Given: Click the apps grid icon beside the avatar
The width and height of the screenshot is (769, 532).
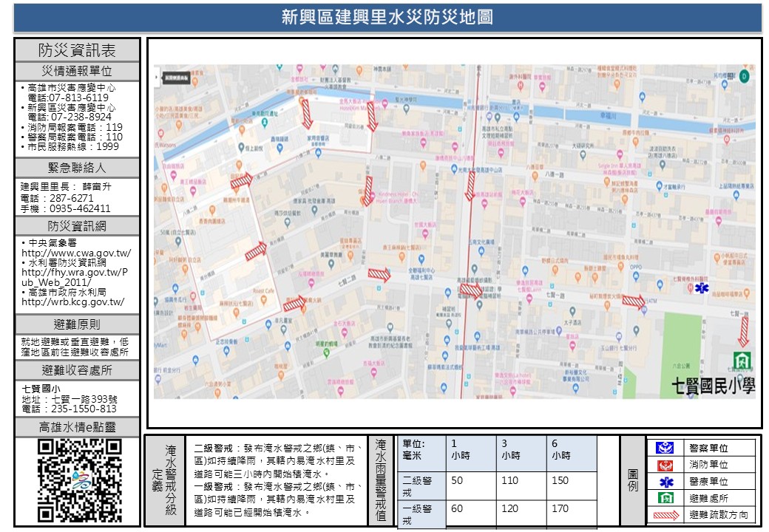Looking at the screenshot, I should pyautogui.click(x=729, y=75).
